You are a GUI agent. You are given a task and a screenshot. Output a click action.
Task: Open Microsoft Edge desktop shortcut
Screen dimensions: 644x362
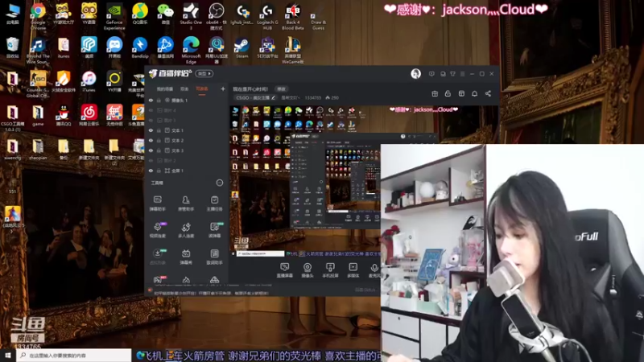tap(191, 50)
